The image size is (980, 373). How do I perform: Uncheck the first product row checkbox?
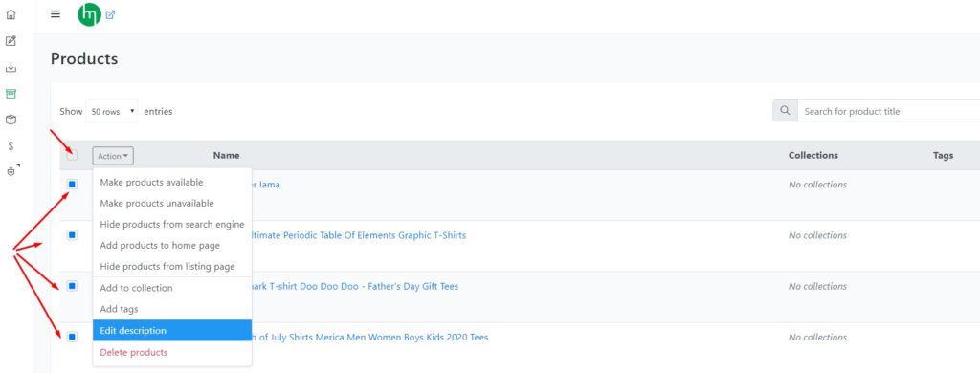tap(72, 185)
